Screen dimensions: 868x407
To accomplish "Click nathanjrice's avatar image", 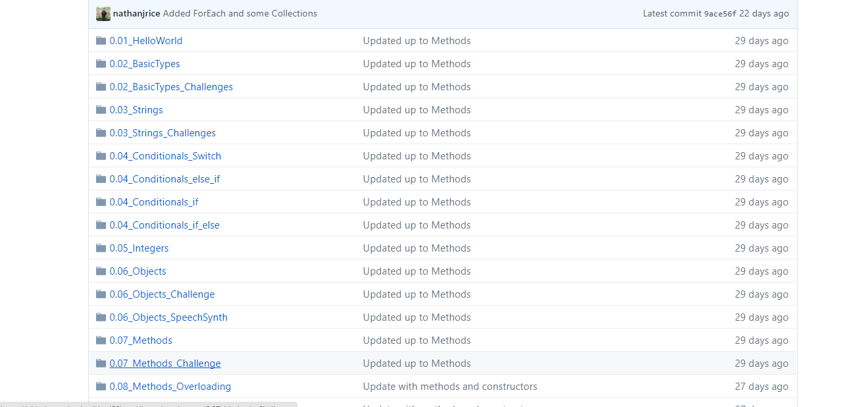I will click(x=103, y=14).
